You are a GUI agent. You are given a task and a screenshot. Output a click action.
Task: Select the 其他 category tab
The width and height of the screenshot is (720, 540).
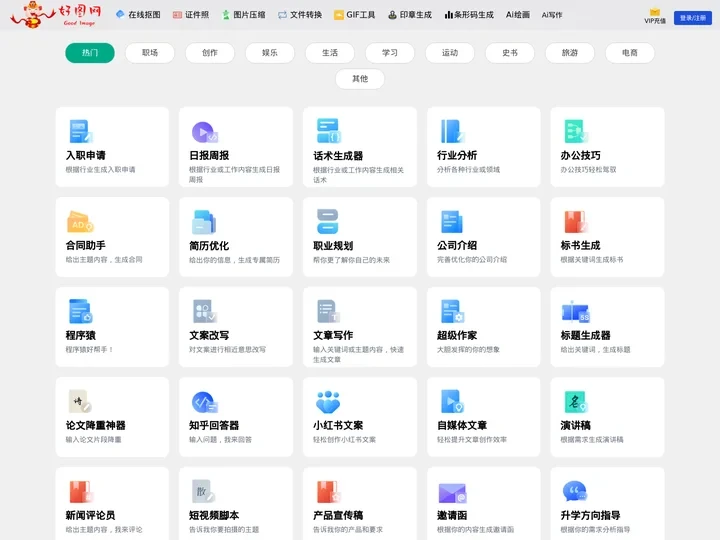tap(360, 79)
